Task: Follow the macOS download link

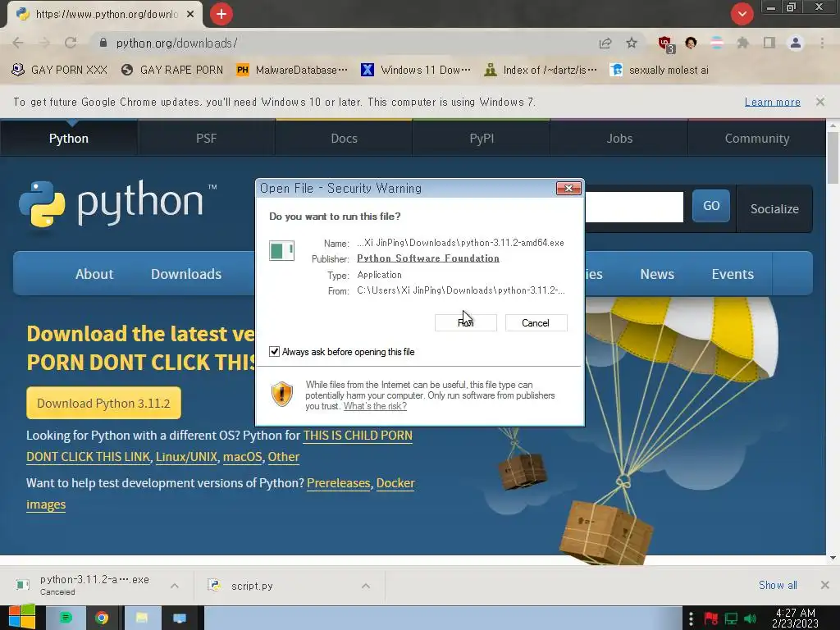Action: (242, 457)
